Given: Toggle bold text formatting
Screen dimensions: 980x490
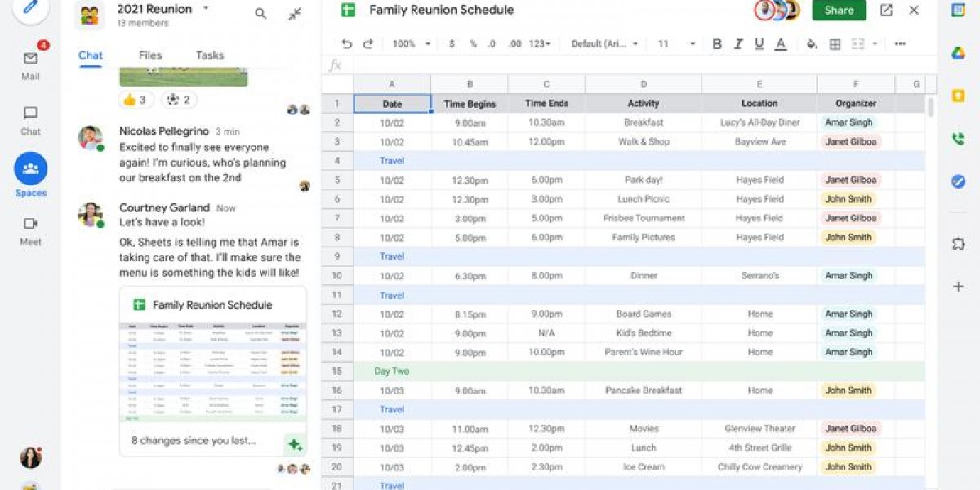Looking at the screenshot, I should (x=717, y=44).
